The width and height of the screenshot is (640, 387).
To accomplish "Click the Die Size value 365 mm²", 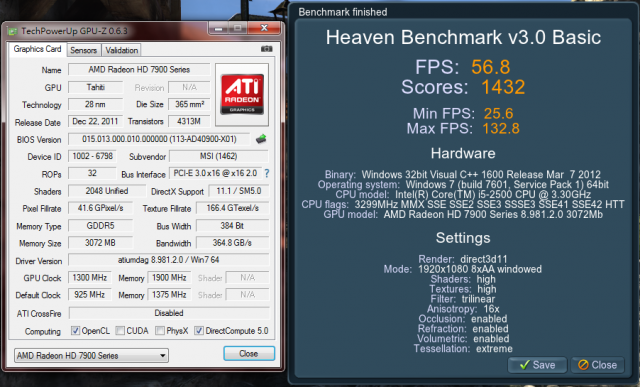I will tap(189, 105).
